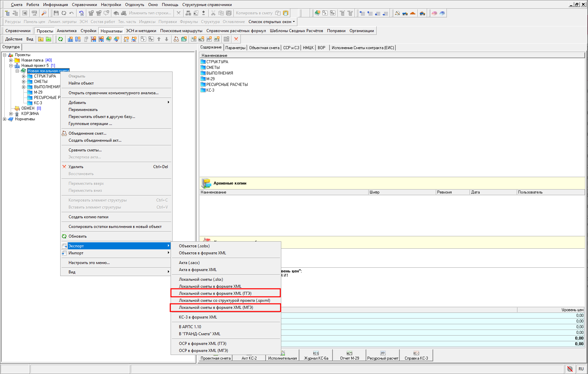The width and height of the screenshot is (588, 374).
Task: Click the pink book icon in toolbar
Action: pos(434,13)
